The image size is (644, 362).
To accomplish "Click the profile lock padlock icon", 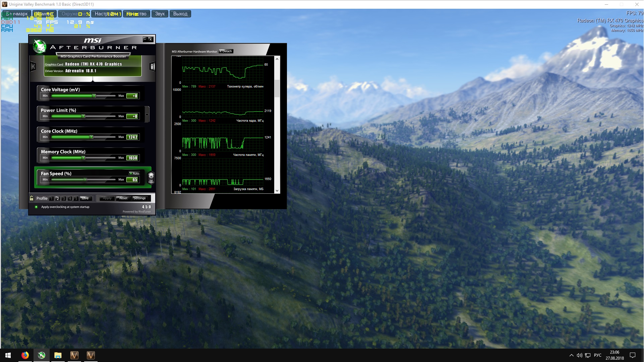I will [32, 198].
